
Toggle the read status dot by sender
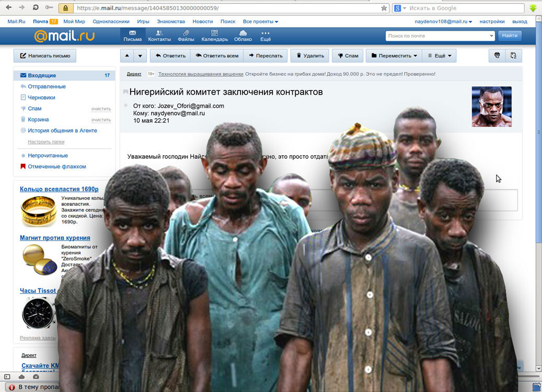point(126,106)
